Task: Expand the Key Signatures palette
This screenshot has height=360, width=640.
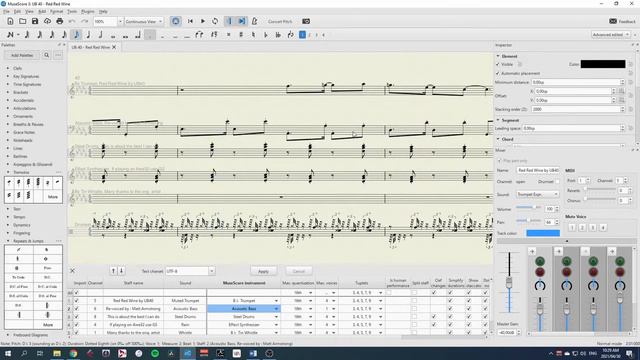Action: click(8, 76)
